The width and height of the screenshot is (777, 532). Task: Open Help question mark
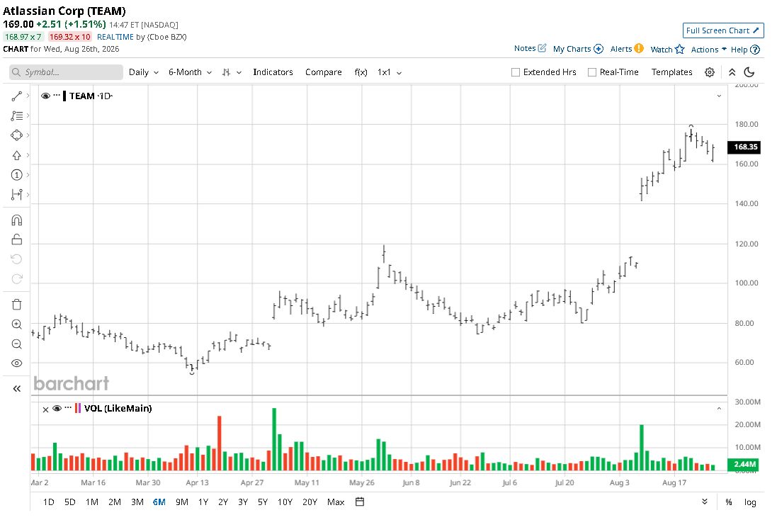[745, 50]
